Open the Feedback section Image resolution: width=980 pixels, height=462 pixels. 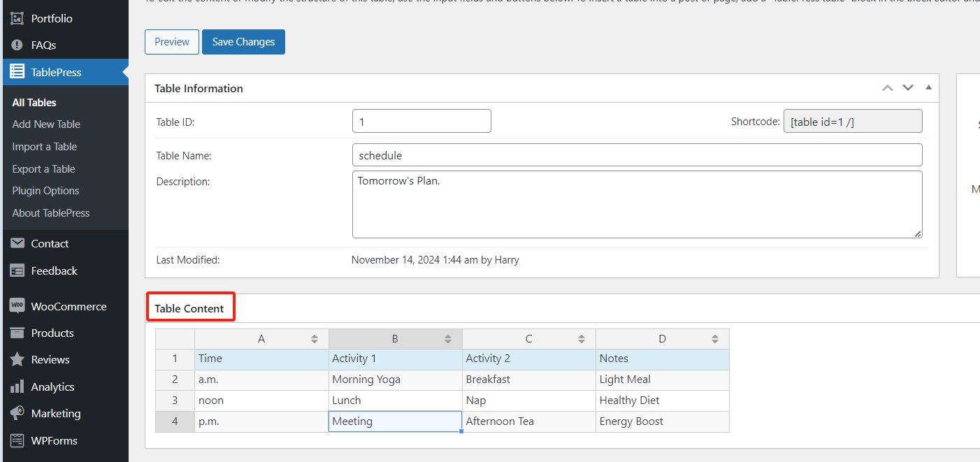pyautogui.click(x=44, y=270)
